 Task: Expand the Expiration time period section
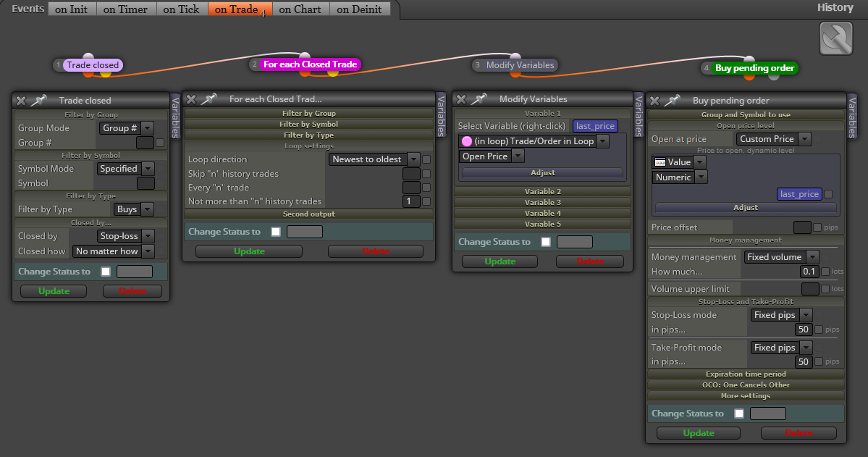[x=746, y=374]
